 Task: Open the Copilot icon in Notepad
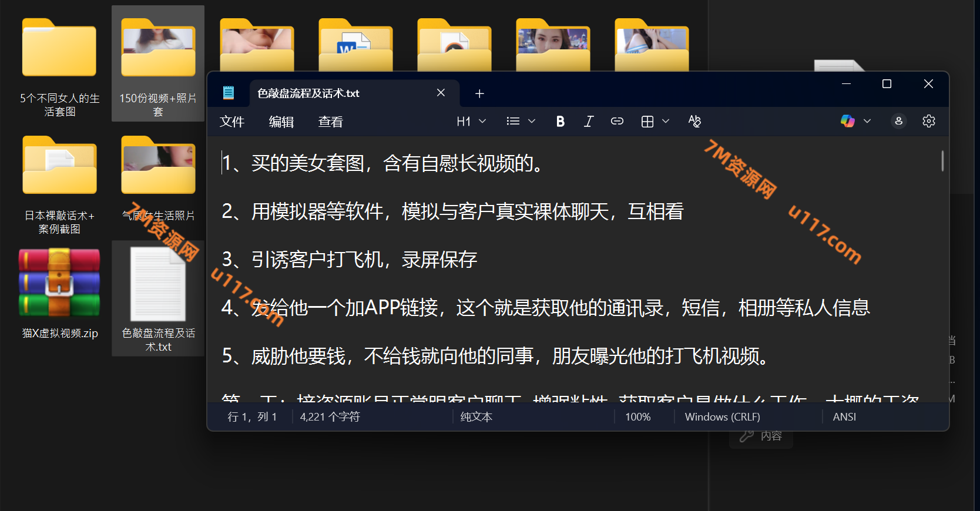[847, 121]
